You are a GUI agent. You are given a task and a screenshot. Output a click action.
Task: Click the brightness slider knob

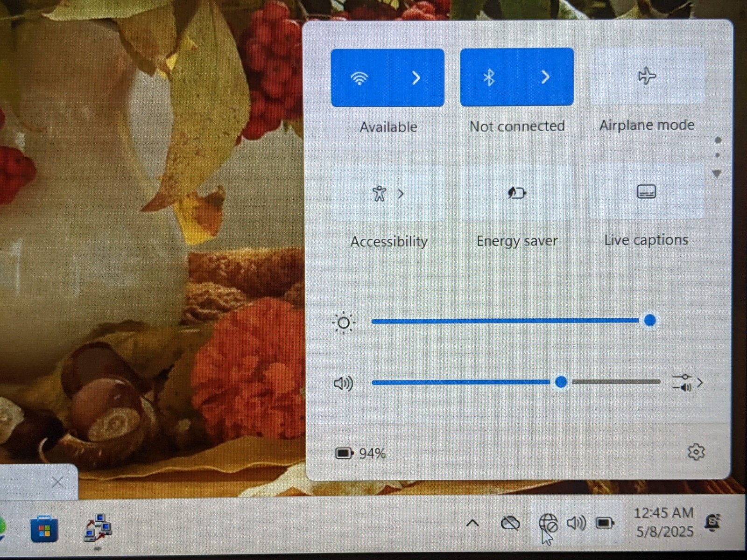point(649,321)
